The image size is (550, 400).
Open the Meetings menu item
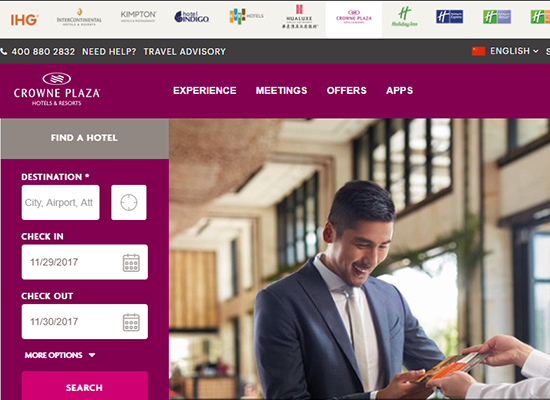[x=281, y=91]
